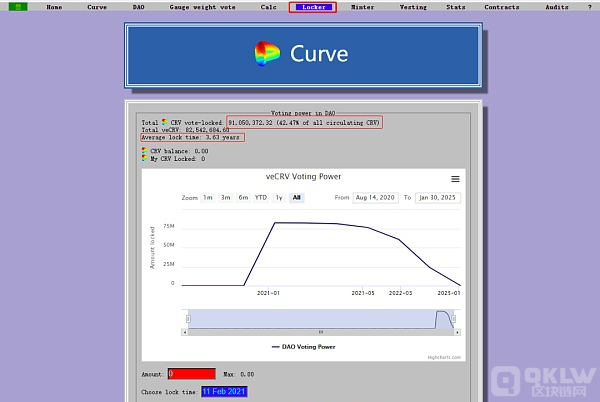Click CRV icon next to CRV balance
The width and height of the screenshot is (600, 402).
pyautogui.click(x=145, y=150)
